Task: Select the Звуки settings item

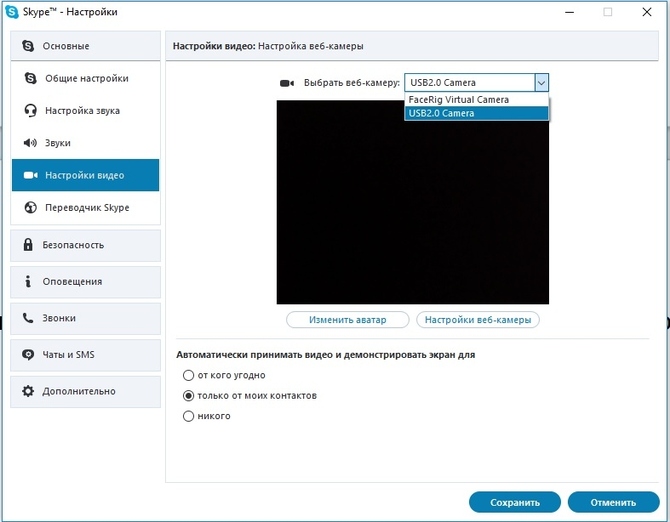Action: [85, 143]
